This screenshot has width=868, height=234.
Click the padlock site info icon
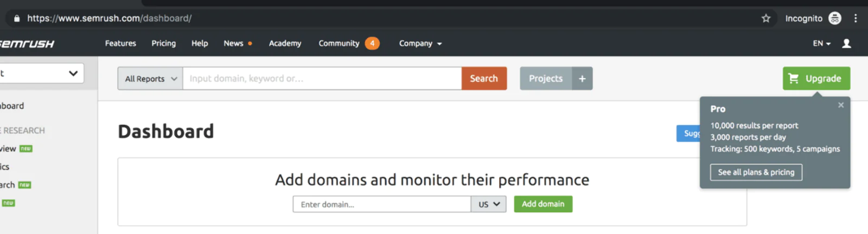tap(17, 18)
